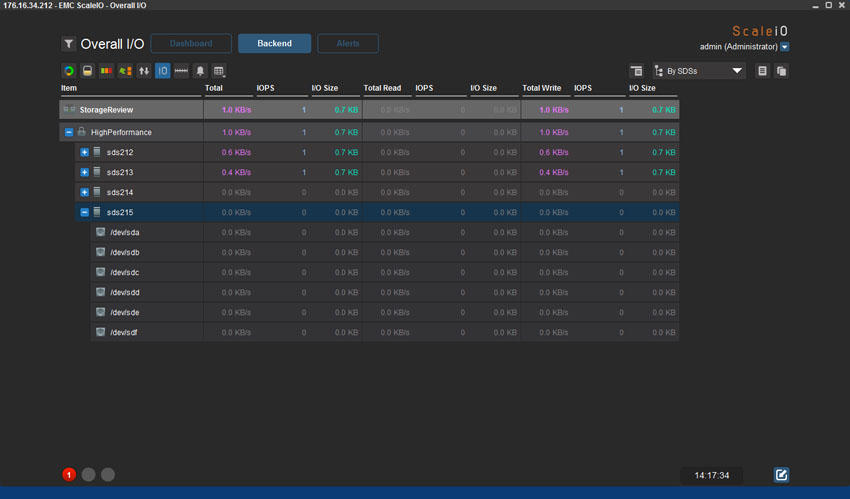The height and width of the screenshot is (499, 850).
Task: Select the /dev/sdd device row
Action: tap(385, 292)
